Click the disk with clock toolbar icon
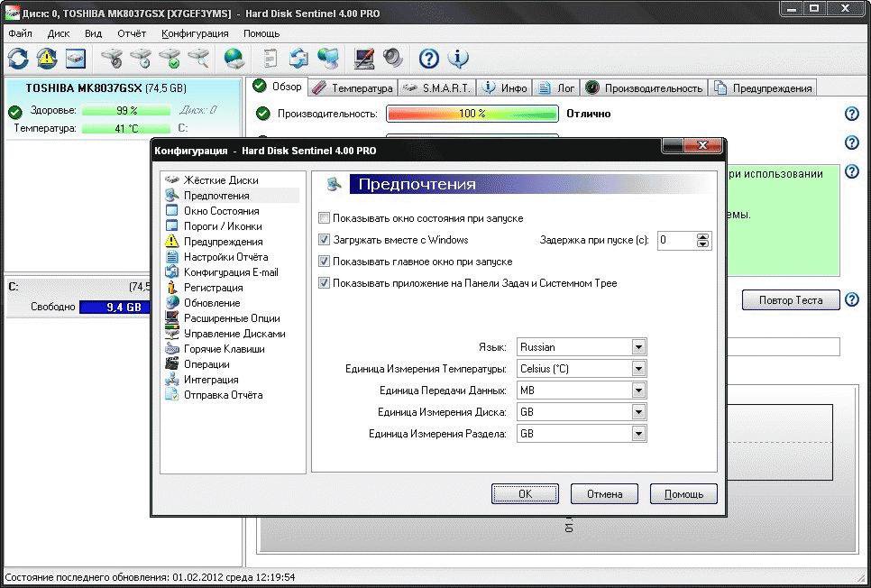 tap(141, 59)
